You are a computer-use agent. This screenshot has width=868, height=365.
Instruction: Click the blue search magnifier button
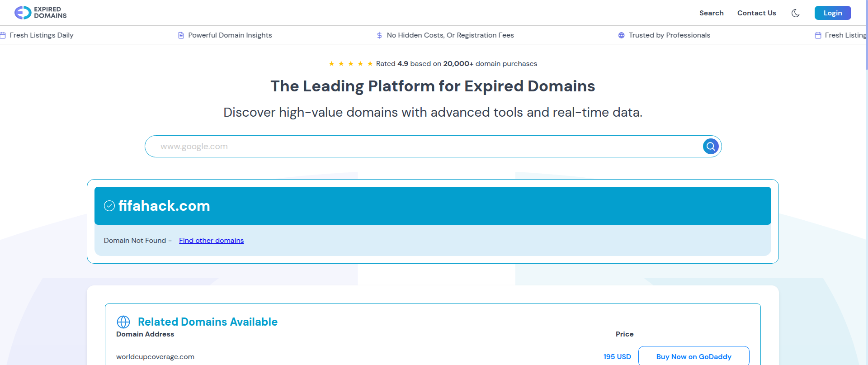[x=711, y=146]
